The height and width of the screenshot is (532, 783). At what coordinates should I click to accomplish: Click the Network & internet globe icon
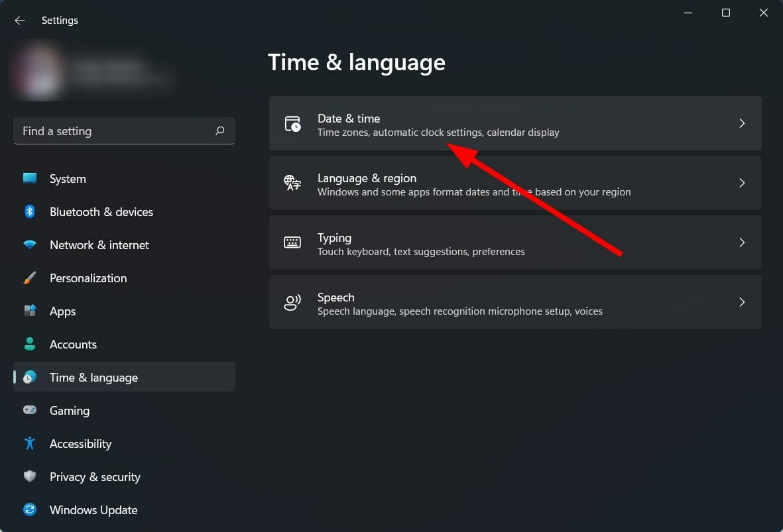(x=30, y=245)
